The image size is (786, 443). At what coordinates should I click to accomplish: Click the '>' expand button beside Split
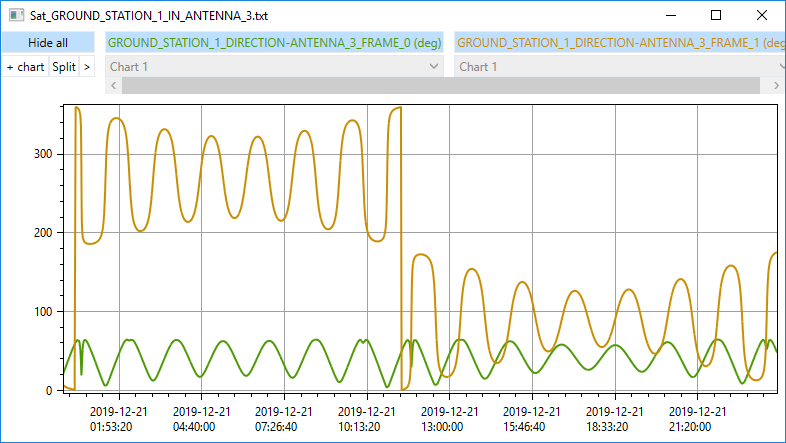tap(87, 67)
